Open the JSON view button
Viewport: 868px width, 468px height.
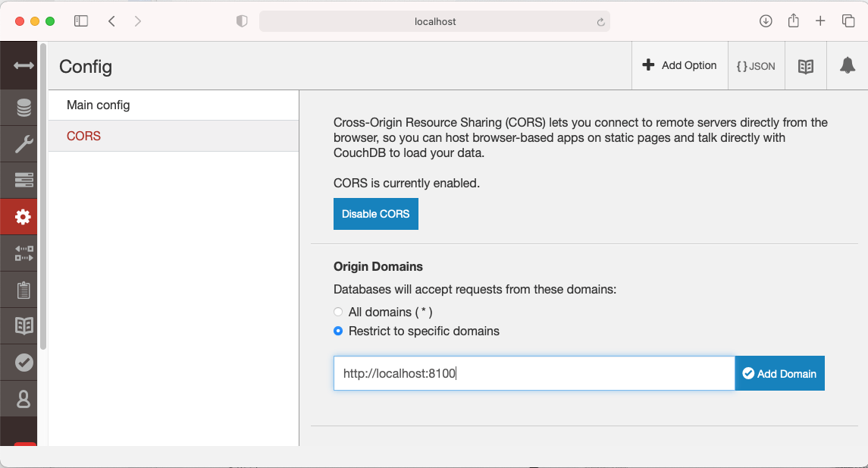pyautogui.click(x=756, y=66)
